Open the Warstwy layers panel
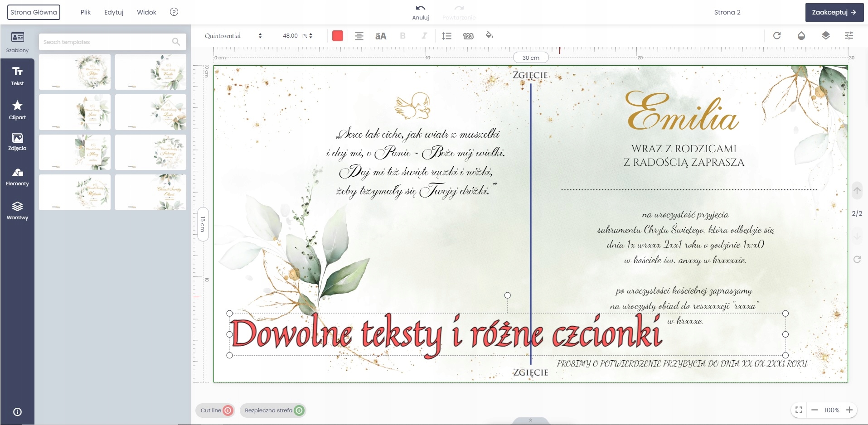Screen dimensions: 868x425 17,211
